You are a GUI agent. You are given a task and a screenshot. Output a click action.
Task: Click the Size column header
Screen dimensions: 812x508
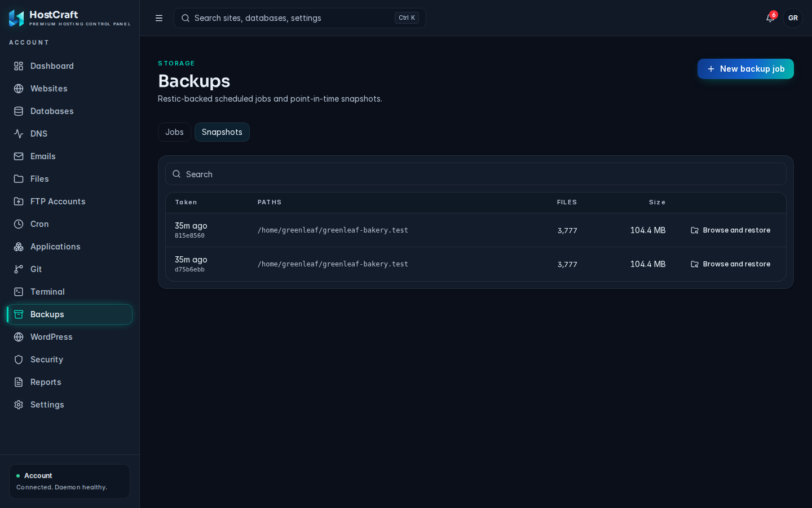657,202
